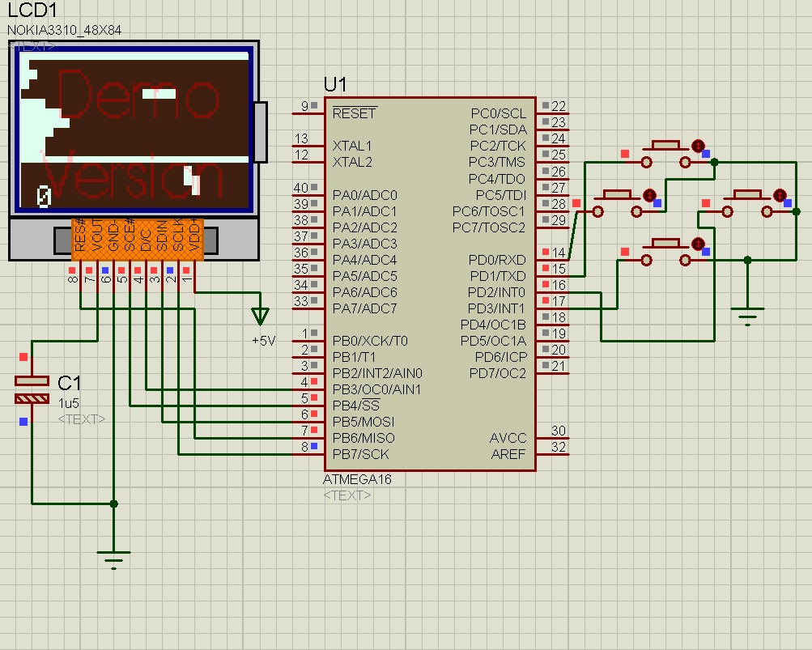
Task: Click the junction dot above the buttons' ground
Action: (747, 260)
